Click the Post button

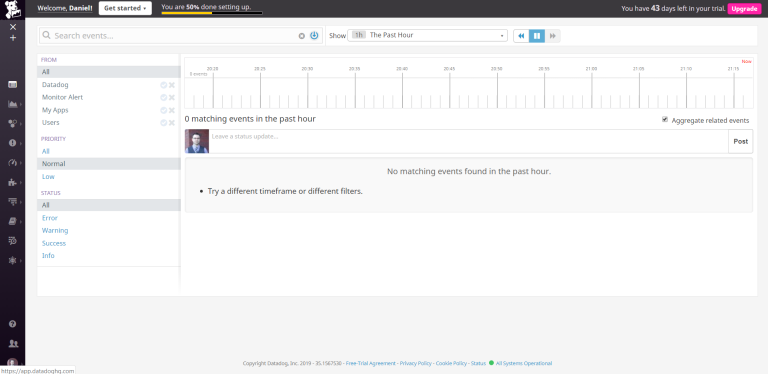click(x=741, y=141)
